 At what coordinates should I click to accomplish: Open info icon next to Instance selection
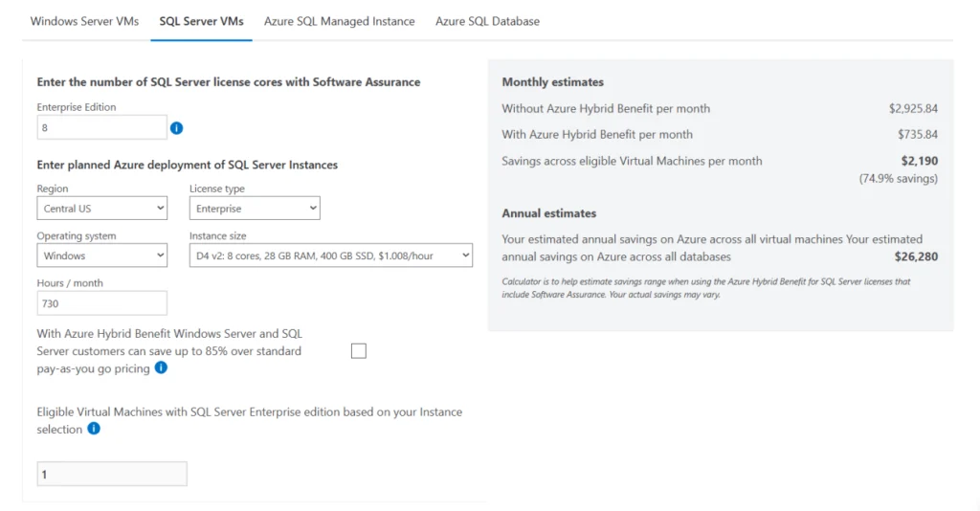click(x=94, y=429)
